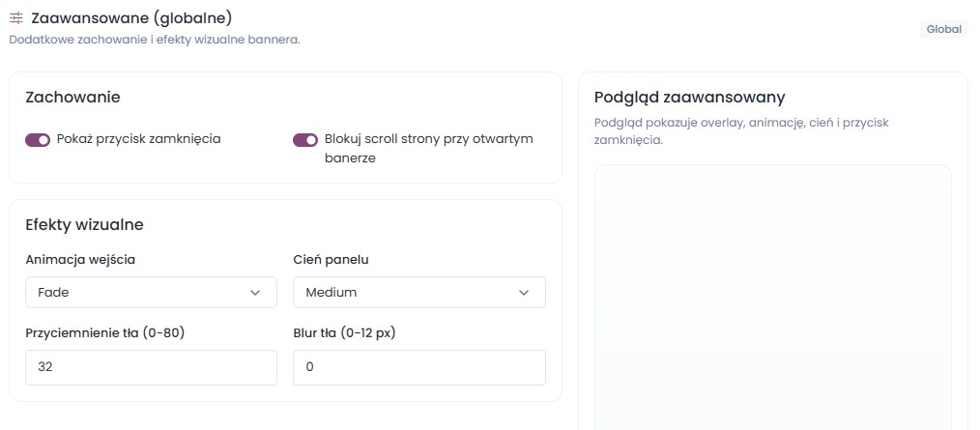980x430 pixels.
Task: Toggle Pokaż przycisk zamknięcia switch
Action: click(x=38, y=141)
